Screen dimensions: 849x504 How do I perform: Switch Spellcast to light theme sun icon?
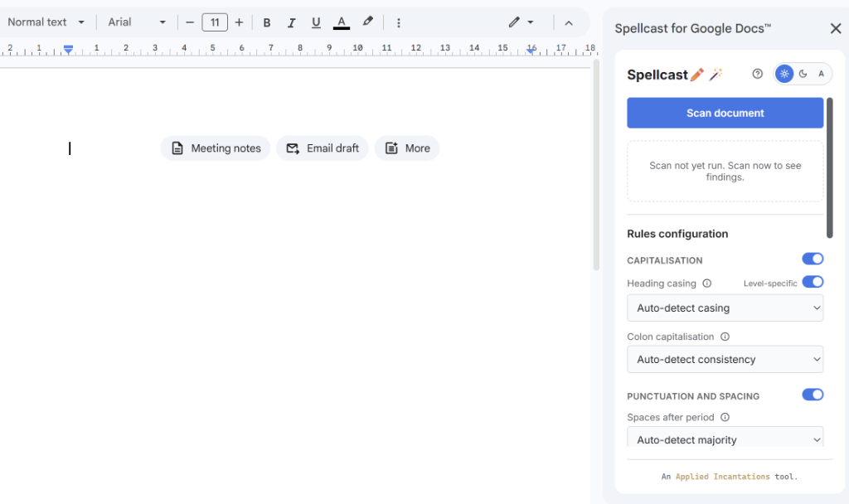784,74
